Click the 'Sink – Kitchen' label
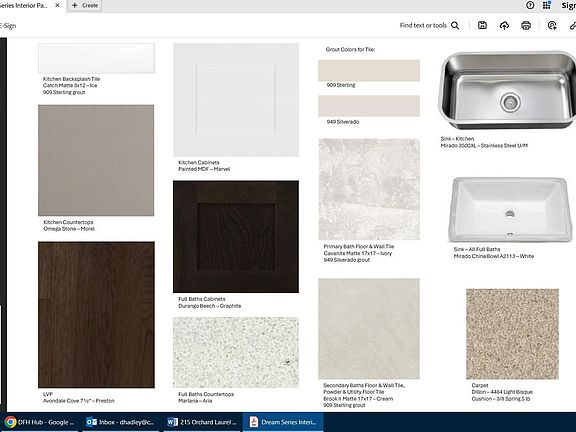The image size is (576, 432). coord(457,139)
